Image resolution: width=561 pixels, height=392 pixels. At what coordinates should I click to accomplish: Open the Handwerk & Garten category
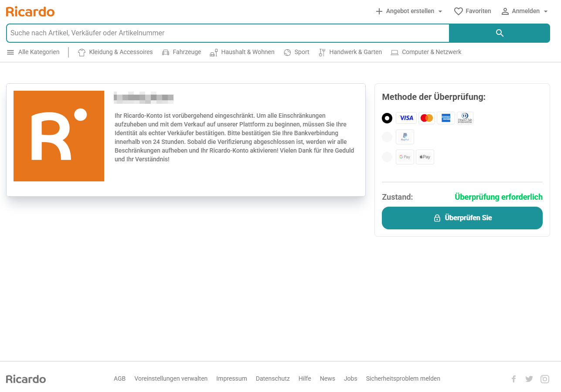(350, 52)
